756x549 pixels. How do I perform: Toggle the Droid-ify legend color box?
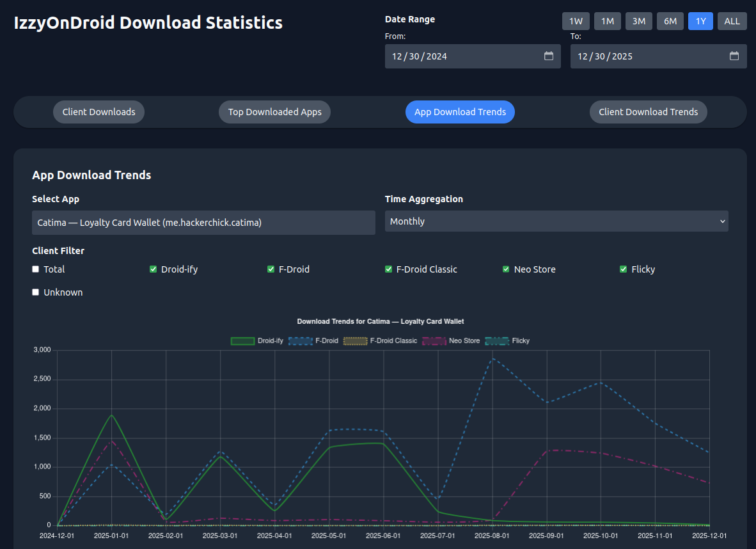pyautogui.click(x=242, y=341)
